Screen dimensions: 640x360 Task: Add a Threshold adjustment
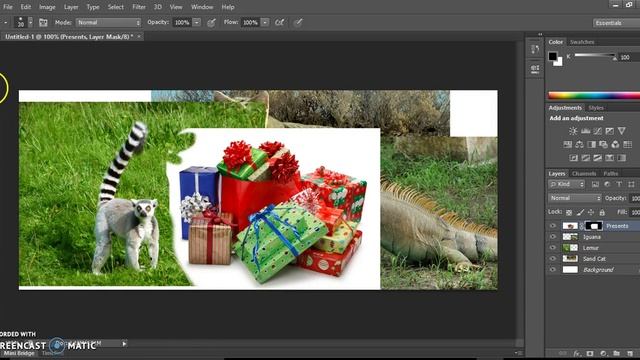click(x=598, y=158)
